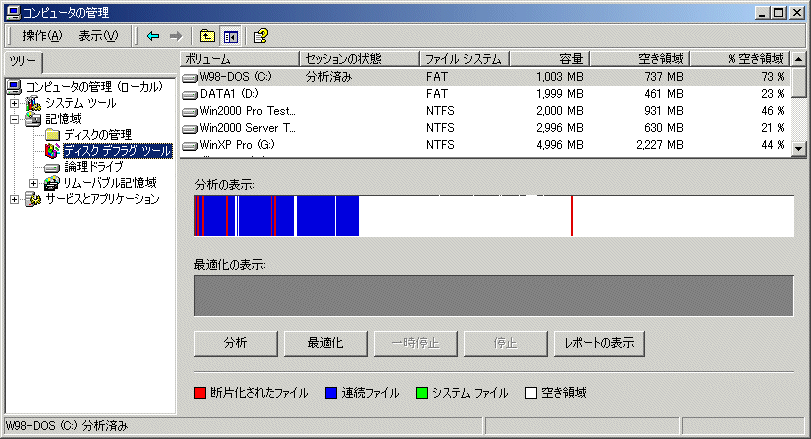Screen dimensions: 811x439
Task: Click the 最適化 button
Action: click(325, 343)
